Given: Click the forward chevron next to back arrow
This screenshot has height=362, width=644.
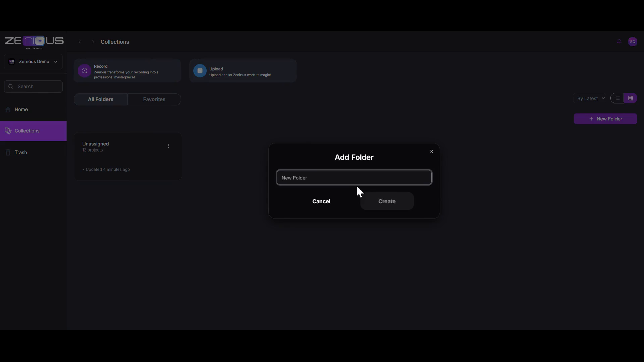Looking at the screenshot, I should [x=93, y=41].
